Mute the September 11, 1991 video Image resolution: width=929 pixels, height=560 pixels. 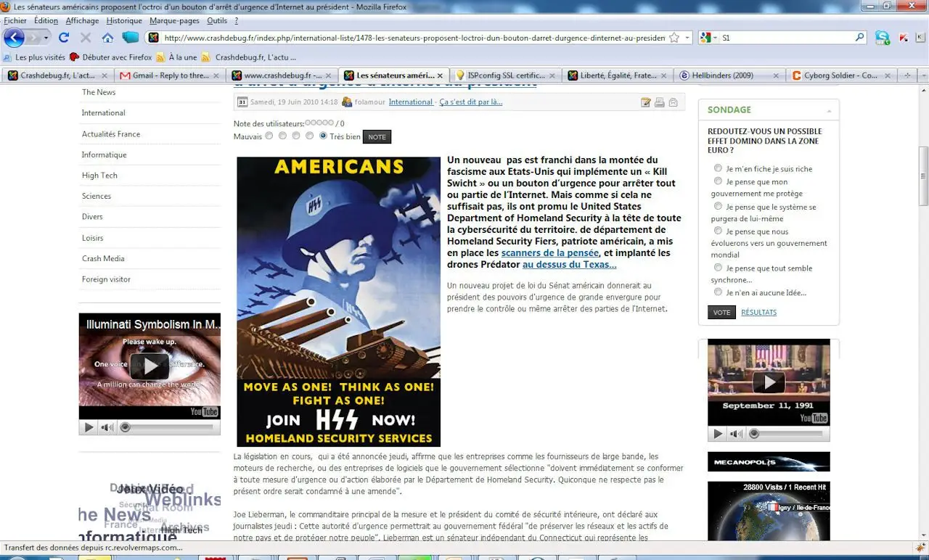737,434
